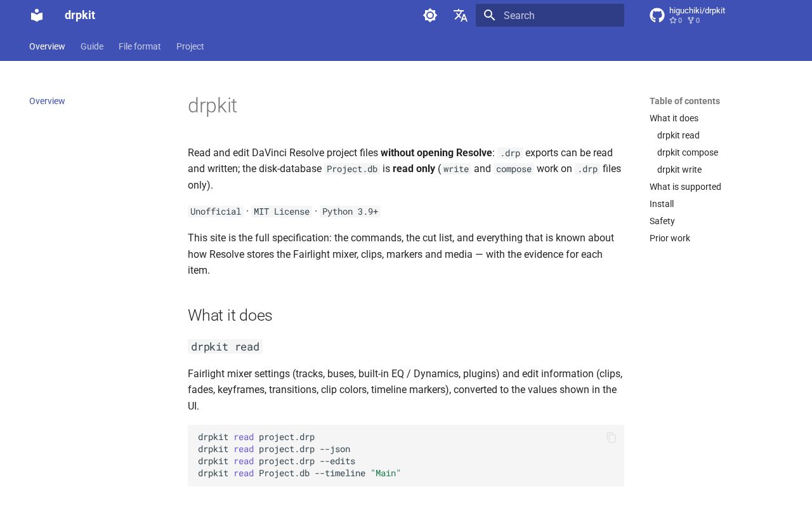This screenshot has height=508, width=812.
Task: Jump to 'drpkit compose' in contents
Action: 688,152
